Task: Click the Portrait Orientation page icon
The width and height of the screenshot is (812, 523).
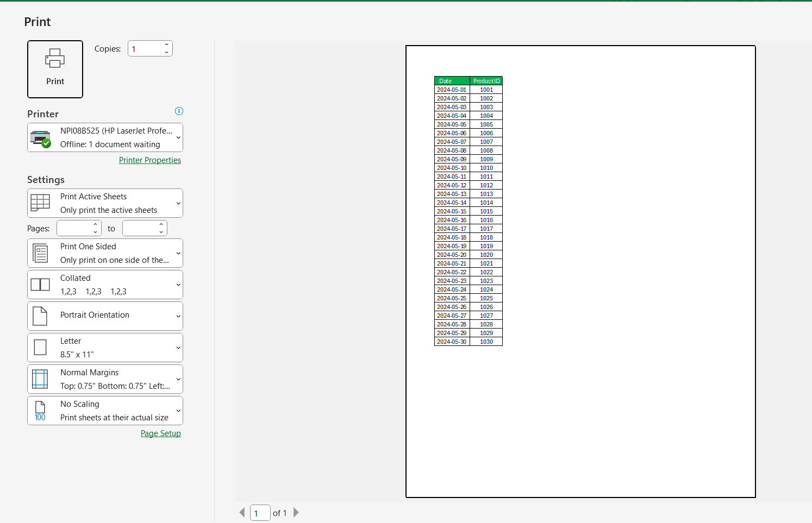Action: point(40,316)
